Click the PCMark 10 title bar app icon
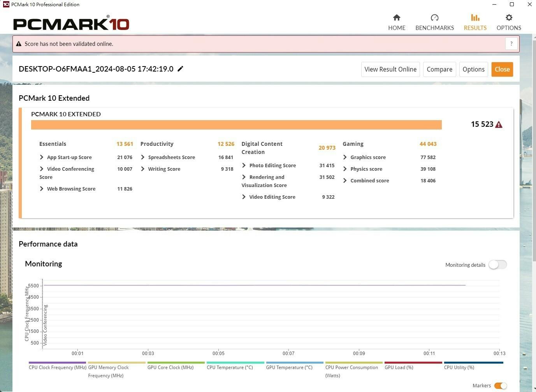The width and height of the screenshot is (536, 392). pos(6,4)
